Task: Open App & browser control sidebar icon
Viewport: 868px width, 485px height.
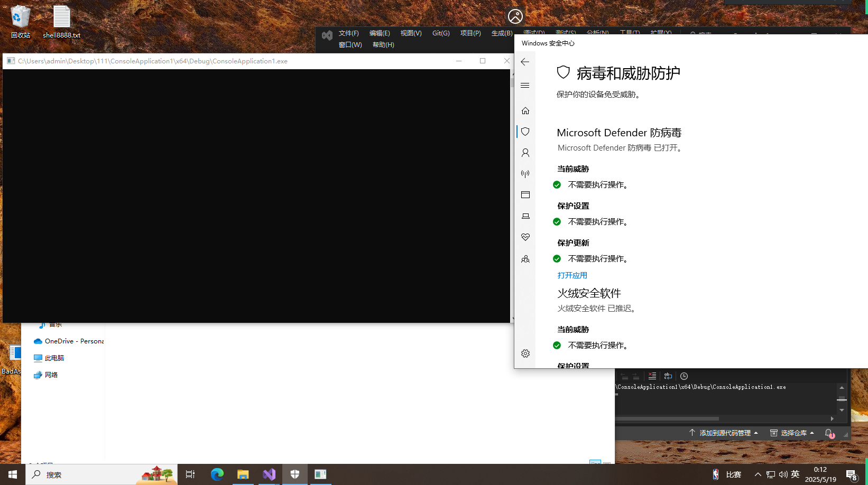Action: pyautogui.click(x=525, y=195)
